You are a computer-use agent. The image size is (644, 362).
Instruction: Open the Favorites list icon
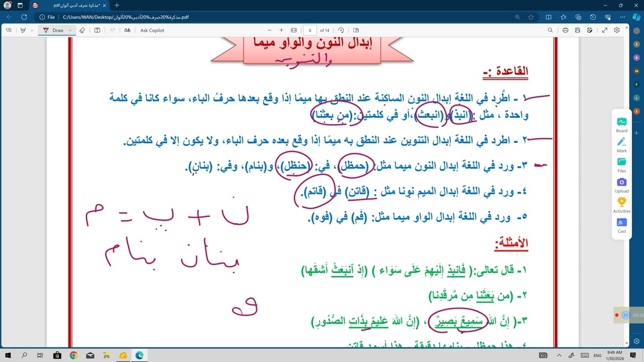tap(563, 17)
